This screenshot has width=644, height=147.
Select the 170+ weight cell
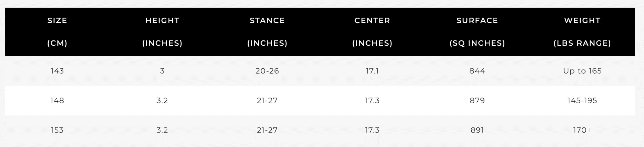coord(582,130)
